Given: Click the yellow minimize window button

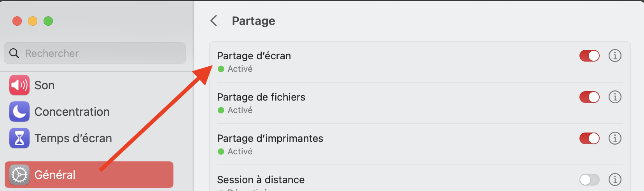Looking at the screenshot, I should 33,21.
